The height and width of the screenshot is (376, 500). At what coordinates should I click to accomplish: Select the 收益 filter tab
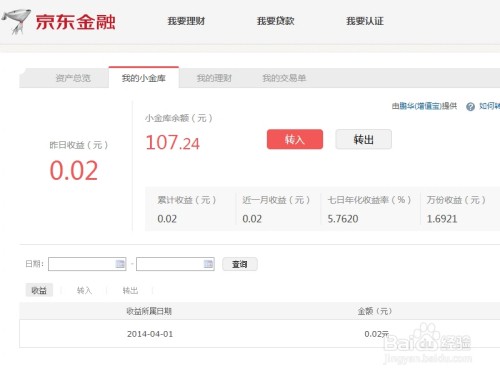pyautogui.click(x=39, y=290)
